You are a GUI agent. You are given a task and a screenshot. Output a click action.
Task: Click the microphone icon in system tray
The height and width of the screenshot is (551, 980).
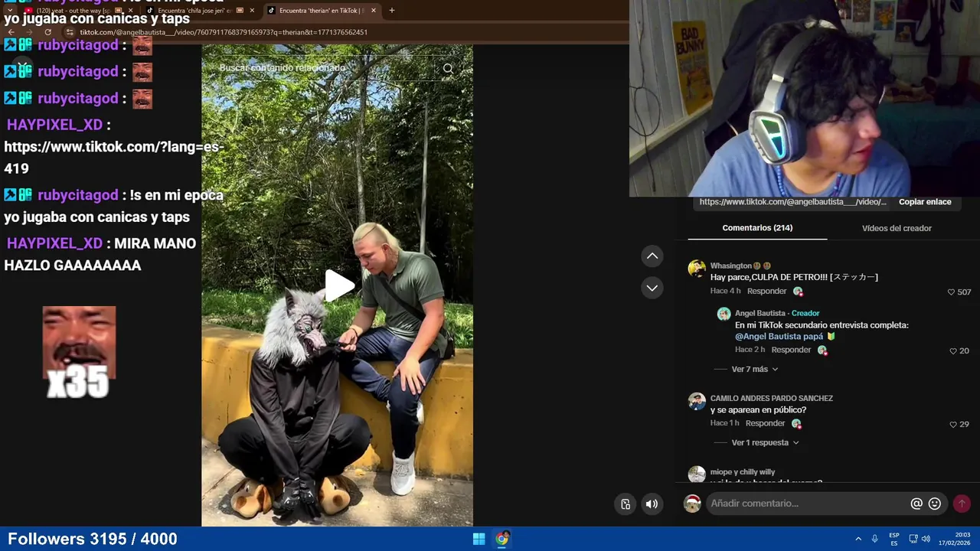(x=875, y=539)
